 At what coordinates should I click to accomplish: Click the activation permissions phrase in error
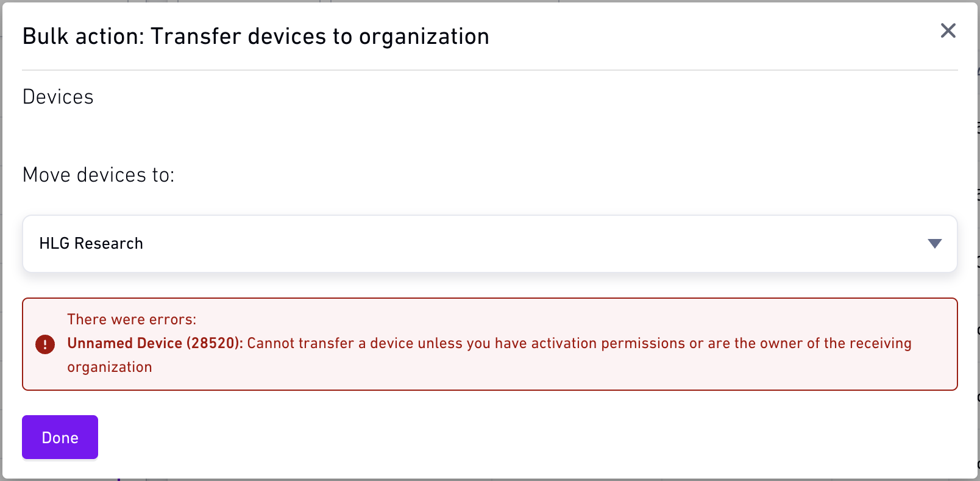(608, 343)
